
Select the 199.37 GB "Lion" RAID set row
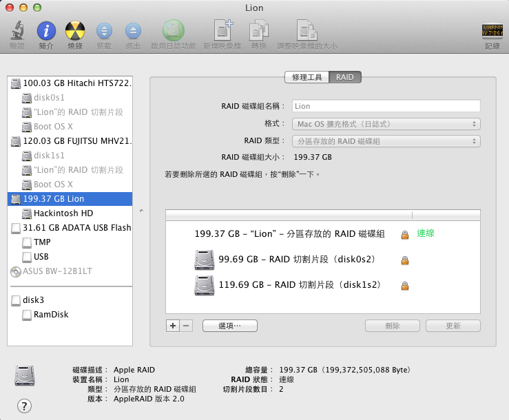click(x=322, y=233)
